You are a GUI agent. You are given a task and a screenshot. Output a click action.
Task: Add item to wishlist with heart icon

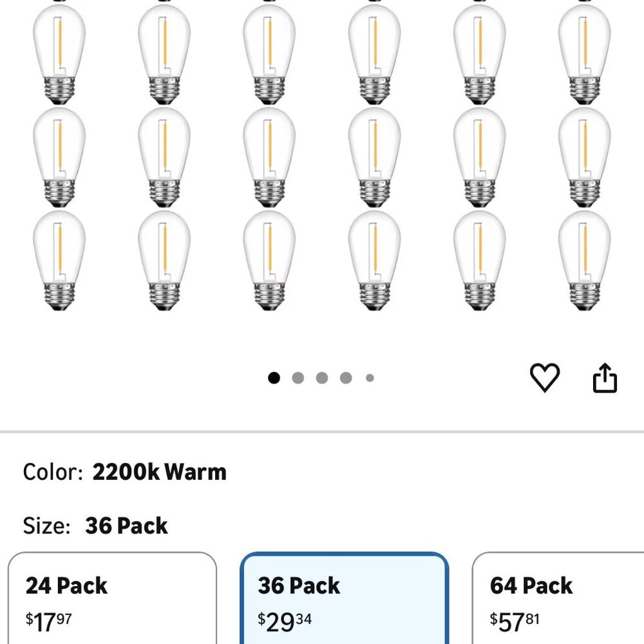click(x=544, y=377)
